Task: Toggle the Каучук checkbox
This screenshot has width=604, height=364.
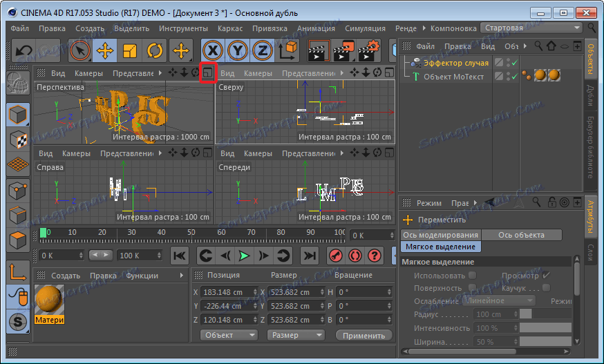Action: tap(546, 288)
